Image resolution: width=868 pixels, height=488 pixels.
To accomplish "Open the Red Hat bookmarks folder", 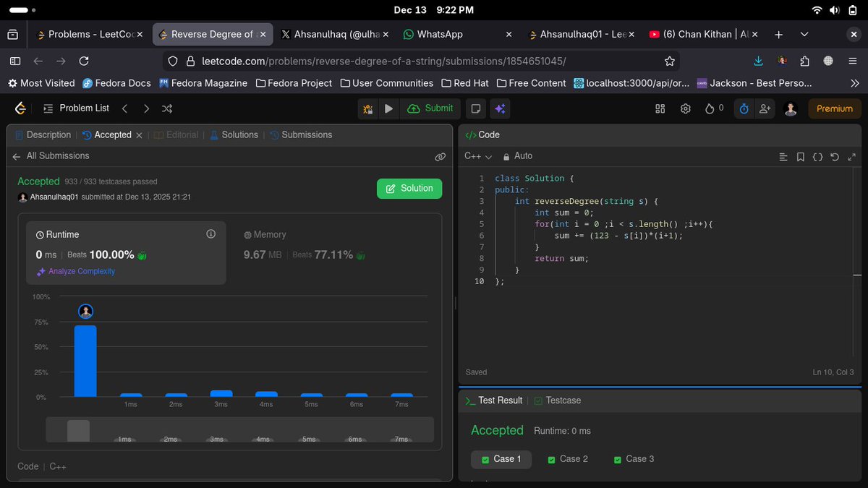I will point(465,83).
